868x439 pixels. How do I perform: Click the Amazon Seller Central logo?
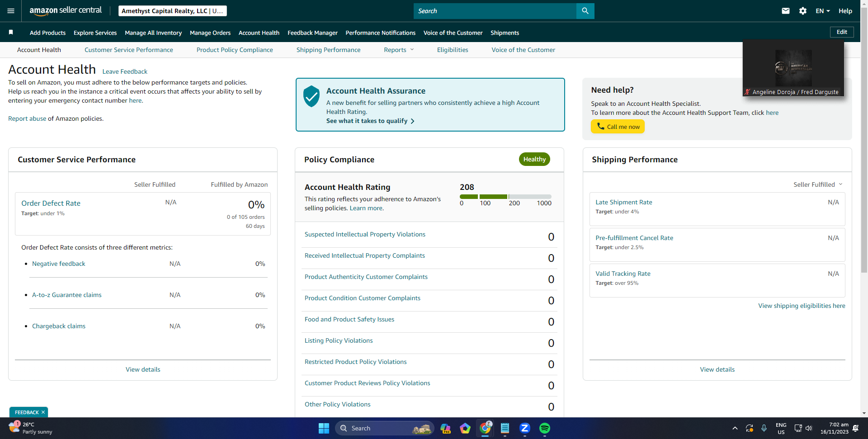tap(66, 11)
